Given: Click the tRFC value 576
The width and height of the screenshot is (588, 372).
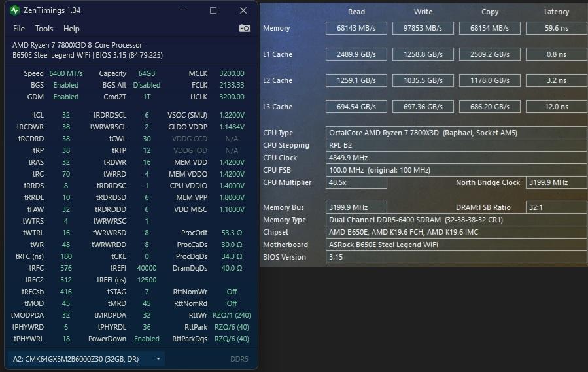Looking at the screenshot, I should [66, 268].
